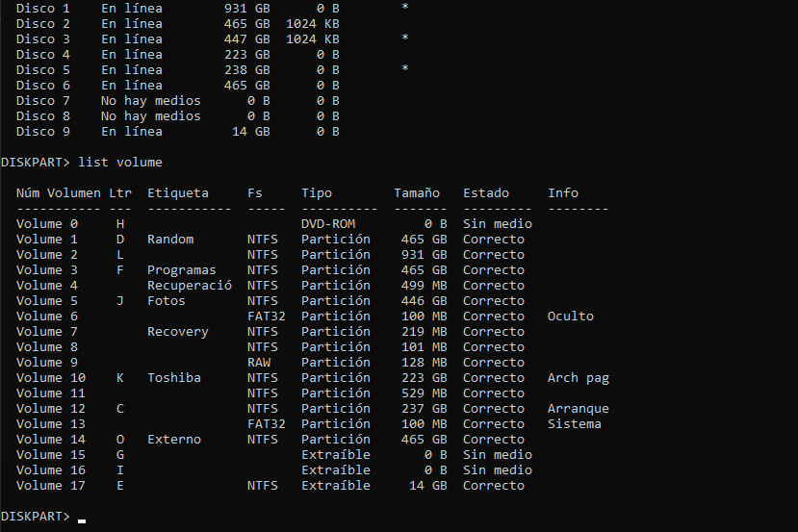The image size is (798, 532).
Task: Click the 'list volume' command text
Action: [120, 162]
